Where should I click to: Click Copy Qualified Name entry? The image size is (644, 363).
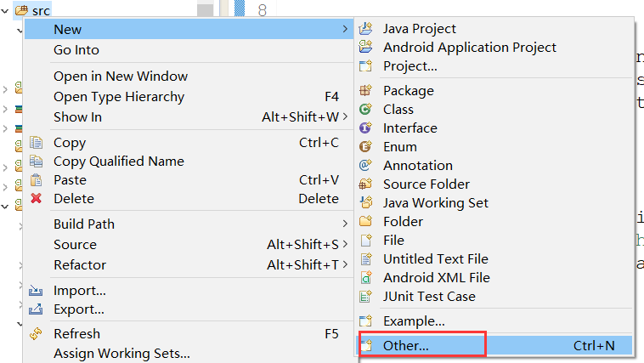tap(118, 162)
